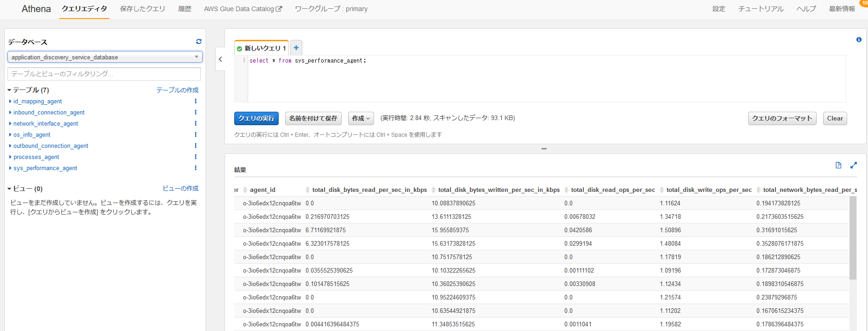Focus the table filter input field

point(104,74)
